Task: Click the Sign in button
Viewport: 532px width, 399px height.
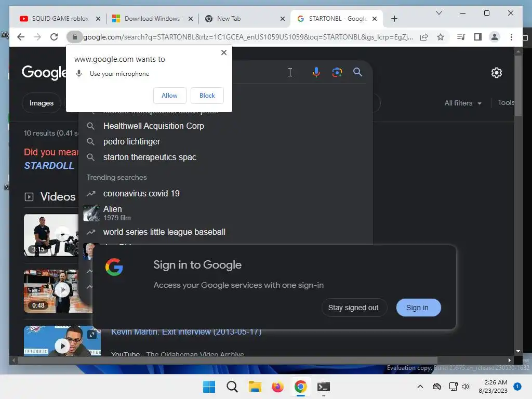Action: [x=418, y=308]
